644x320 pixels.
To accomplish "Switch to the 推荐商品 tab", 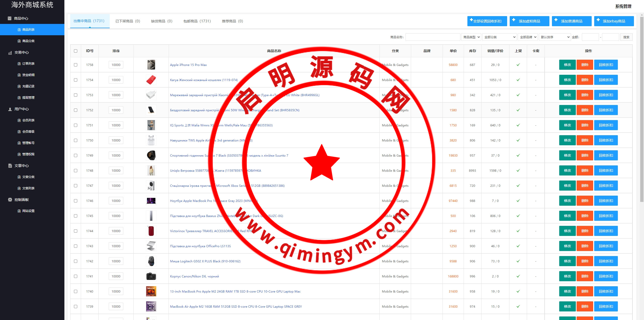I will click(x=232, y=21).
